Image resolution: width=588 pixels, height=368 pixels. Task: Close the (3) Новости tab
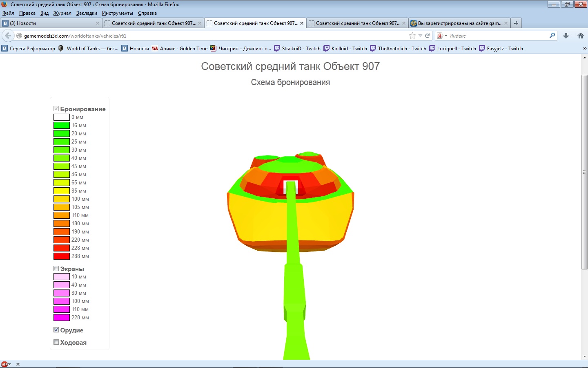tap(98, 23)
